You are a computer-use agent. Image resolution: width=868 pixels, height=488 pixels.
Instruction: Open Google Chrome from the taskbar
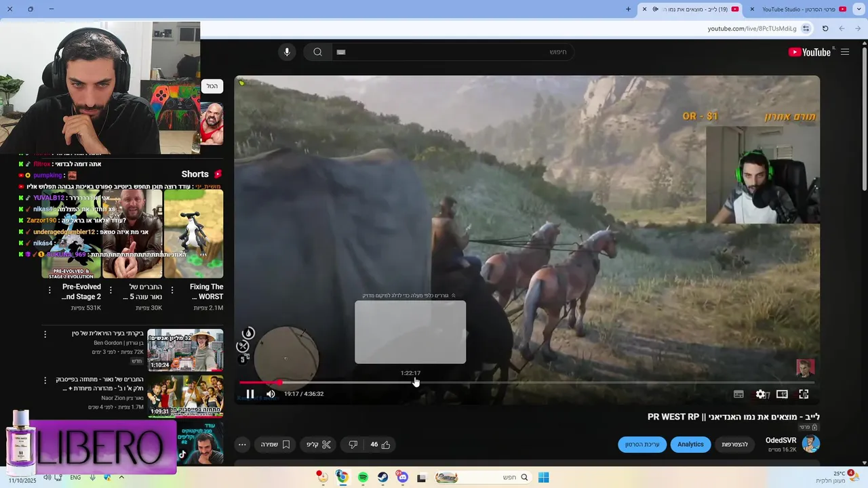point(342,477)
